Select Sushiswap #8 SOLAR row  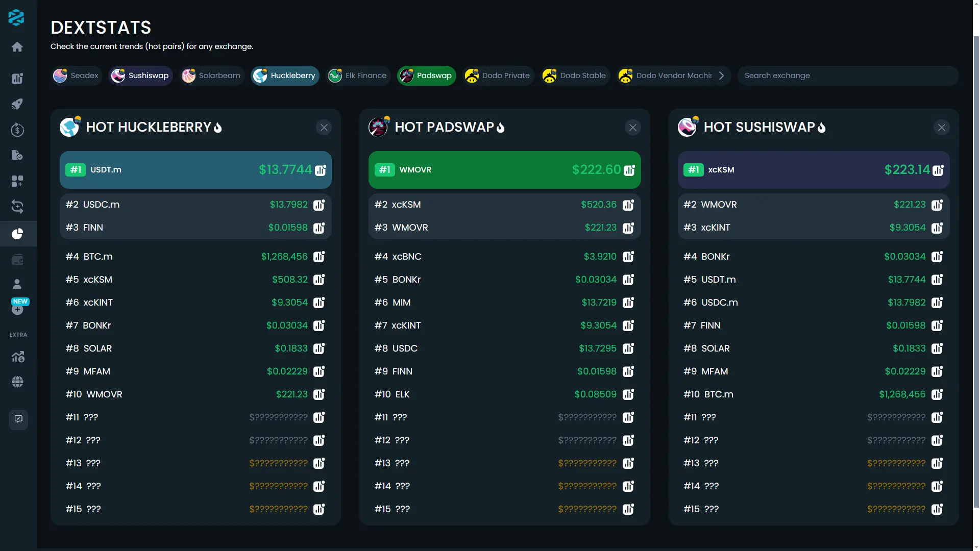tap(814, 348)
